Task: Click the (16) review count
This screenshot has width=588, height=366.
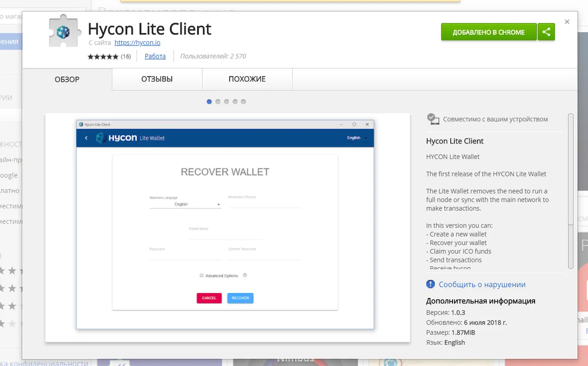Action: coord(126,56)
